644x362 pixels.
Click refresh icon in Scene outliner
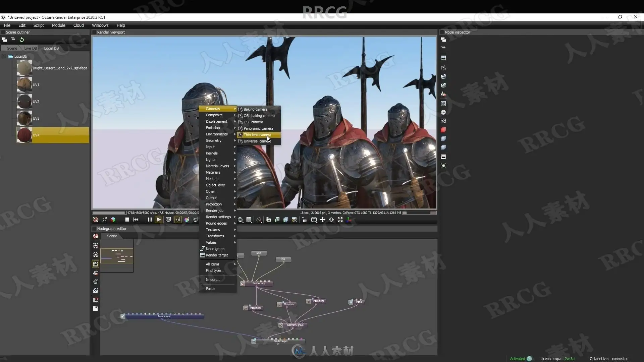(22, 40)
